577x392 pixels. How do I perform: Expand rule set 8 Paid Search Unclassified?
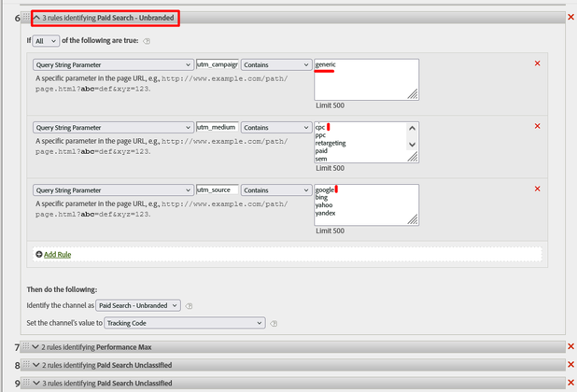coord(36,365)
